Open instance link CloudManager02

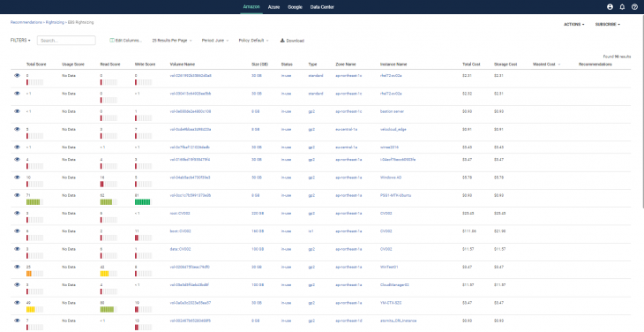coord(394,284)
